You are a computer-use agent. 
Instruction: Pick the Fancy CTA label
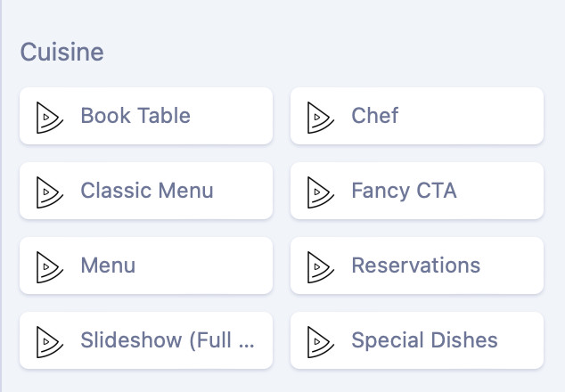[x=404, y=191]
